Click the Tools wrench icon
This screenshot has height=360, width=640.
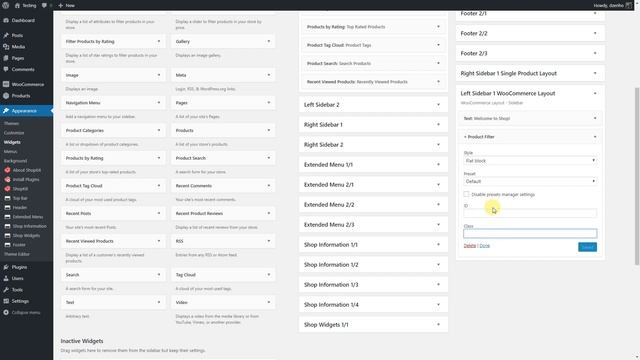(x=6, y=290)
